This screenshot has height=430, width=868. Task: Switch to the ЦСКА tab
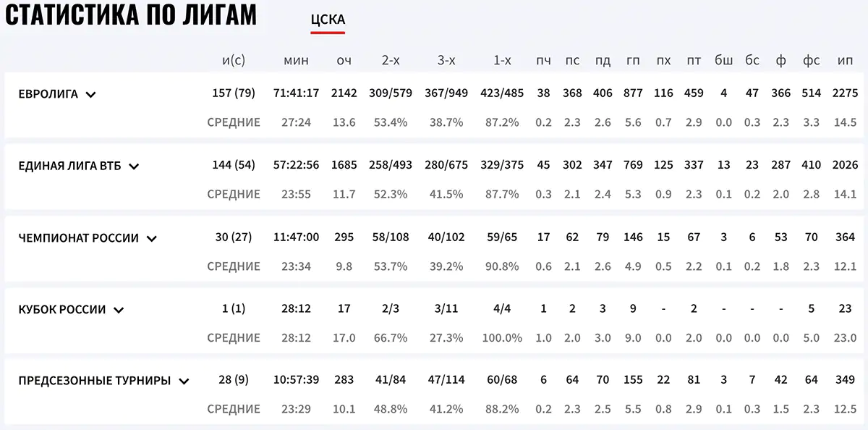click(326, 20)
